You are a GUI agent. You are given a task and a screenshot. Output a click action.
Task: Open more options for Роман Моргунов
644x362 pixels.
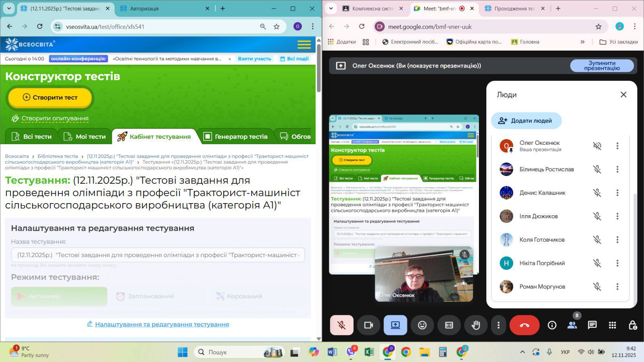(x=617, y=286)
